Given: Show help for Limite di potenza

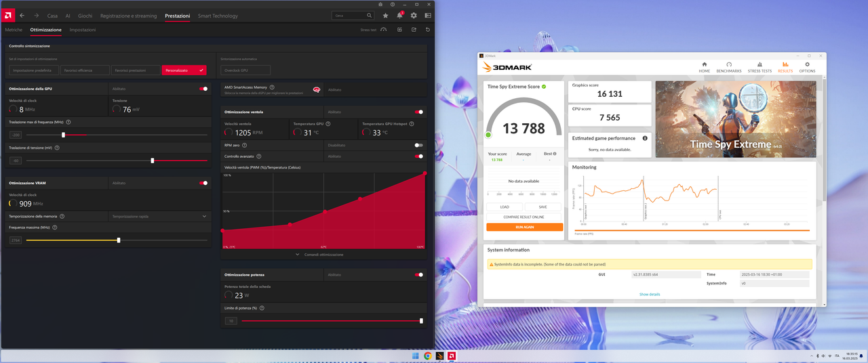Looking at the screenshot, I should pyautogui.click(x=262, y=308).
